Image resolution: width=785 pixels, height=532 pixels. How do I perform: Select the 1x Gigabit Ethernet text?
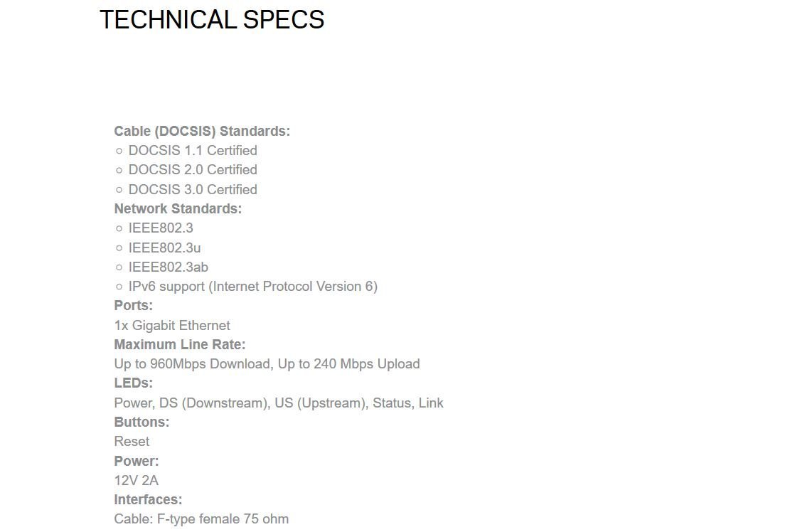pos(172,325)
